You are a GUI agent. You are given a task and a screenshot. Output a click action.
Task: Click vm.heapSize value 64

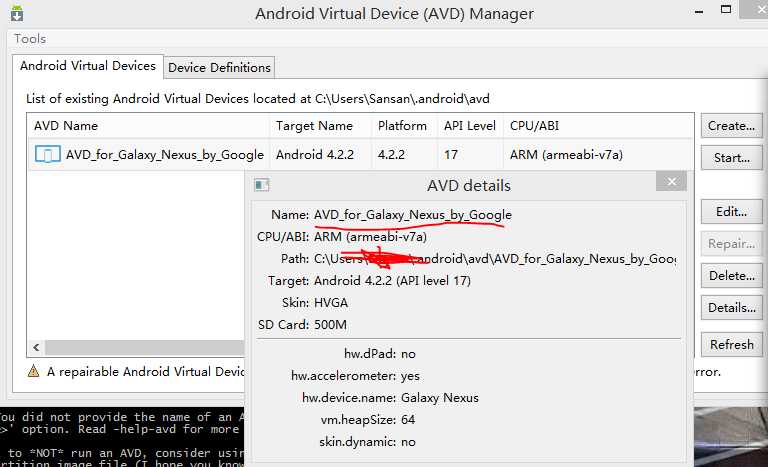pos(408,420)
